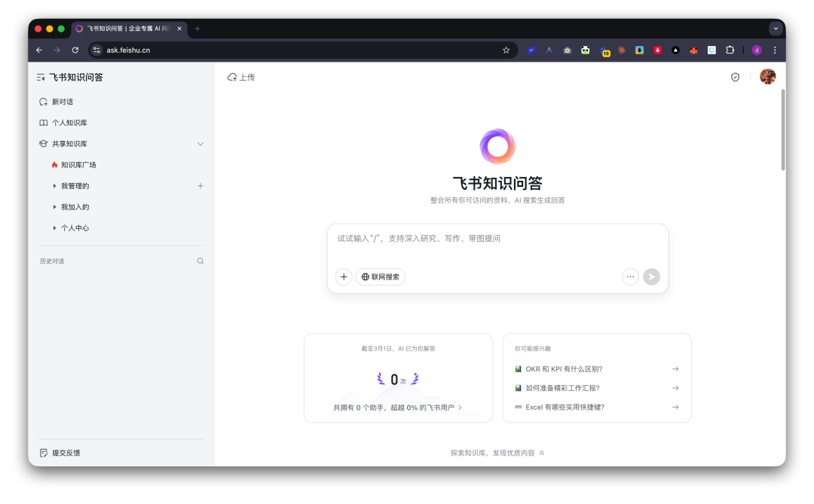Click the plus icon in the chat input
This screenshot has height=504, width=814.
(344, 276)
